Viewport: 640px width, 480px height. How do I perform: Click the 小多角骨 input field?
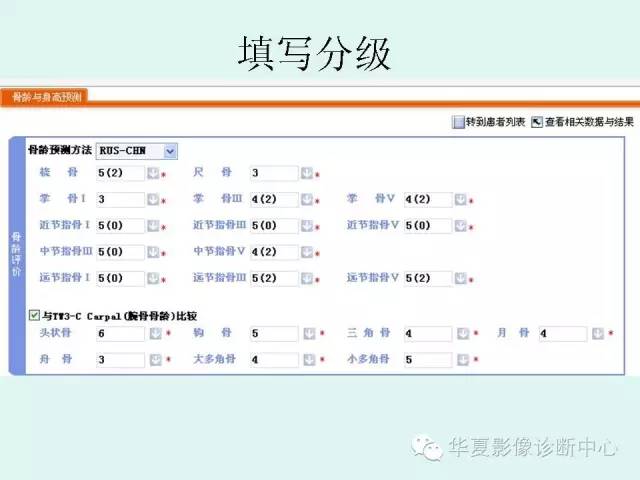(x=428, y=360)
